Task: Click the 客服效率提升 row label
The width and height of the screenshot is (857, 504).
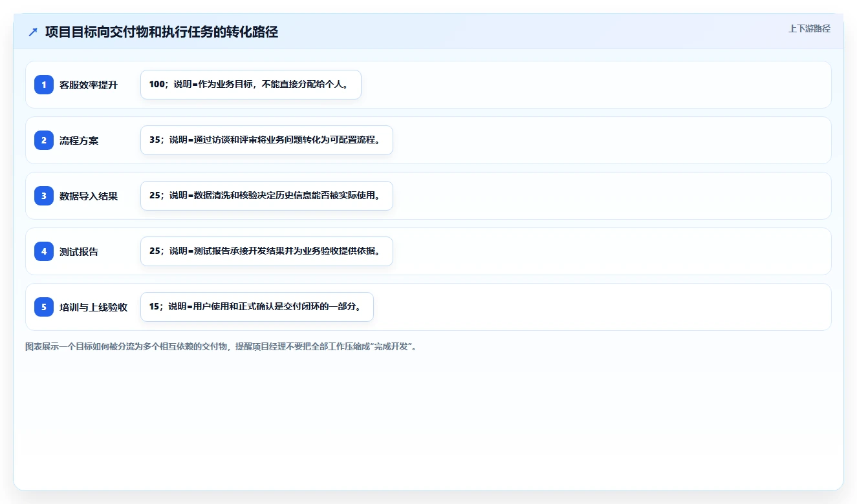Action: coord(89,85)
